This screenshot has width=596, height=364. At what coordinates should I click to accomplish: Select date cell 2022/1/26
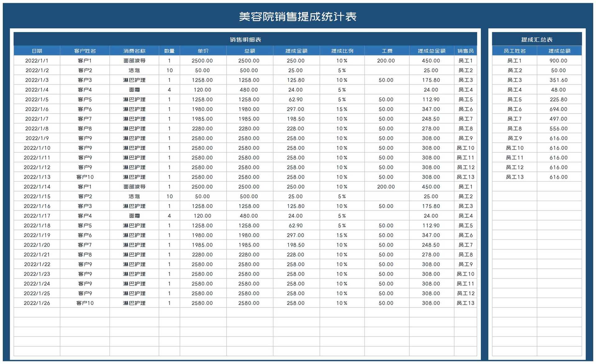click(37, 303)
